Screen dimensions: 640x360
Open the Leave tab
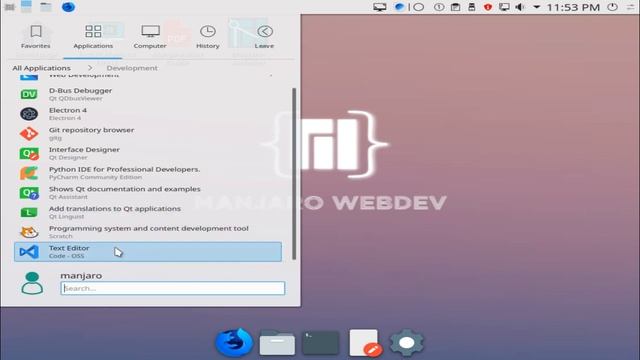(264, 37)
